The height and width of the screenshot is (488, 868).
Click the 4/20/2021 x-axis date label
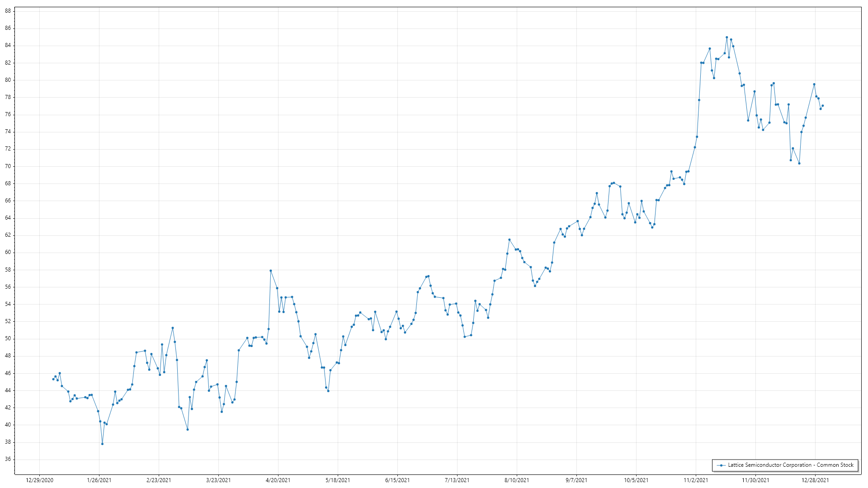278,480
